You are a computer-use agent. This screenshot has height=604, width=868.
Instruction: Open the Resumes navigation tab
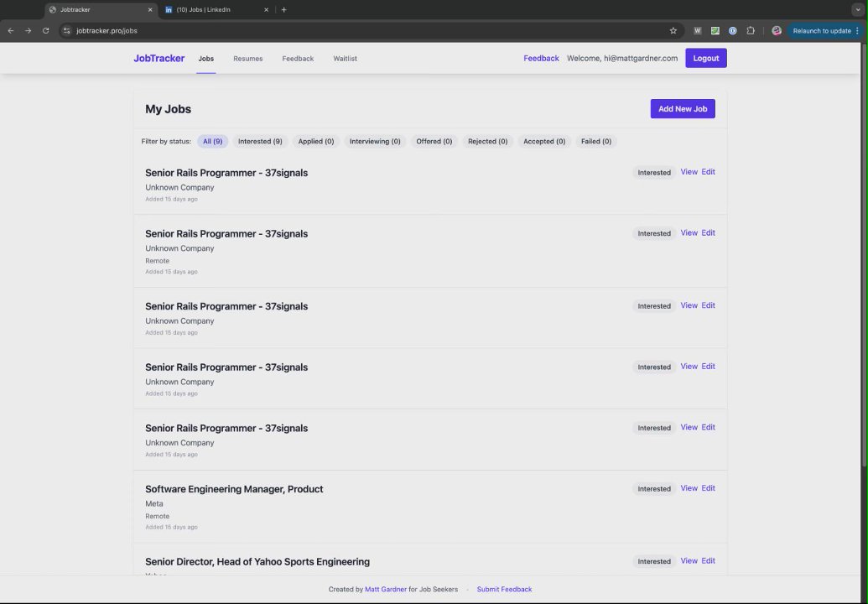pyautogui.click(x=247, y=59)
